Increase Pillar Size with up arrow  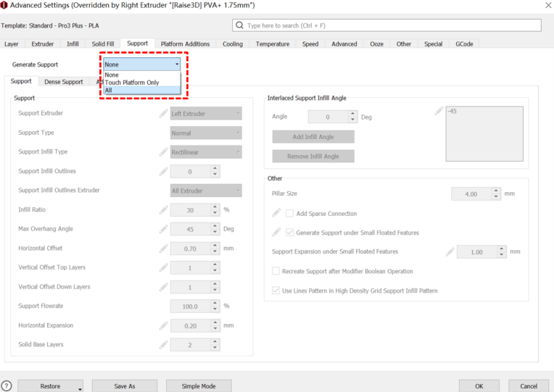(496, 191)
